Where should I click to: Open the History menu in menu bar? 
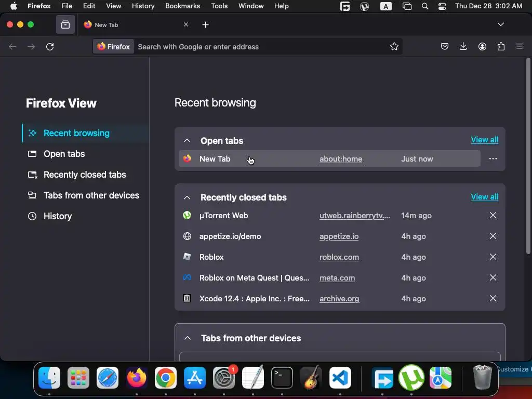(x=143, y=6)
